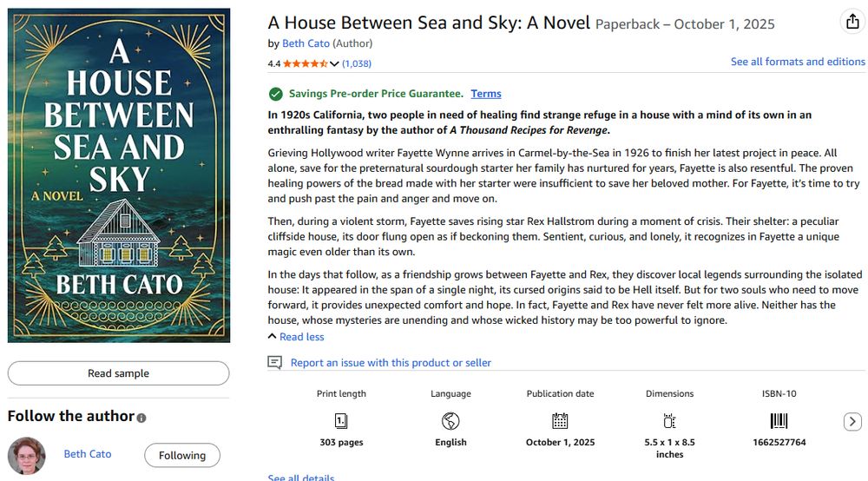Open See all formats and editions
Viewport: 868px width, 481px height.
tap(798, 62)
